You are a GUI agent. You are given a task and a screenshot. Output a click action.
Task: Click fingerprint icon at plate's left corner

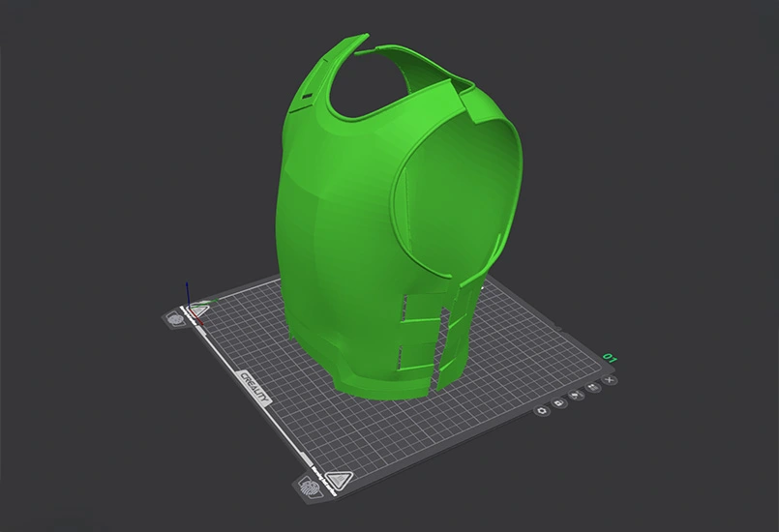(x=175, y=317)
